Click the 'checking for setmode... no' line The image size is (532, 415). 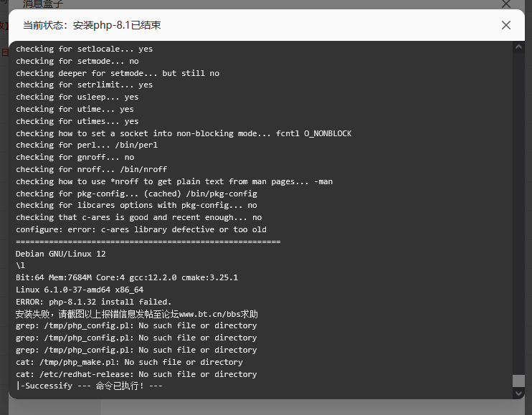(x=77, y=61)
